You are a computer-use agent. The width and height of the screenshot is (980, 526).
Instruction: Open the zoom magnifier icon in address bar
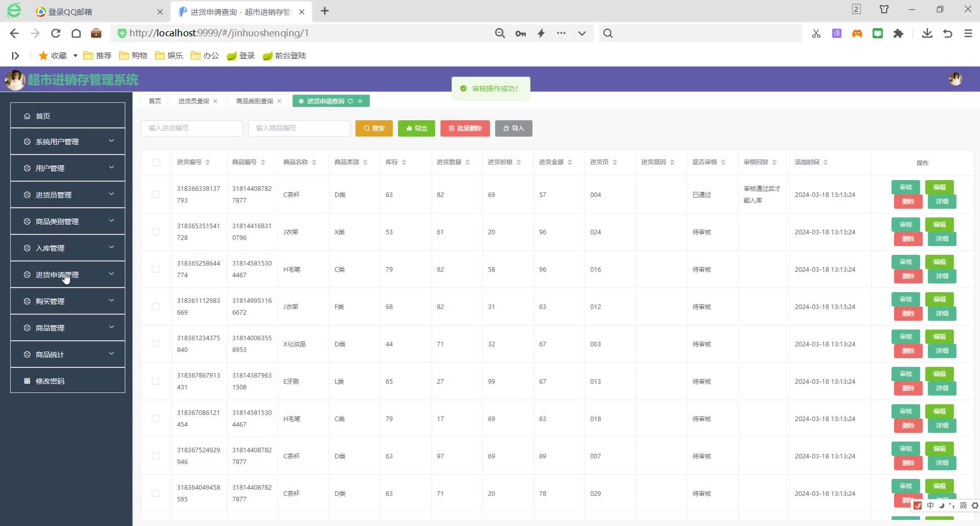tap(500, 33)
